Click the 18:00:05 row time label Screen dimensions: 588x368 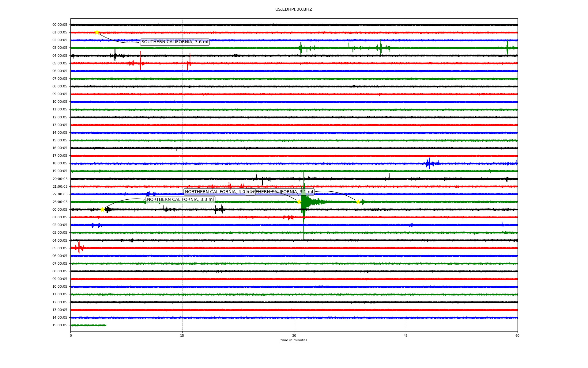click(x=60, y=163)
